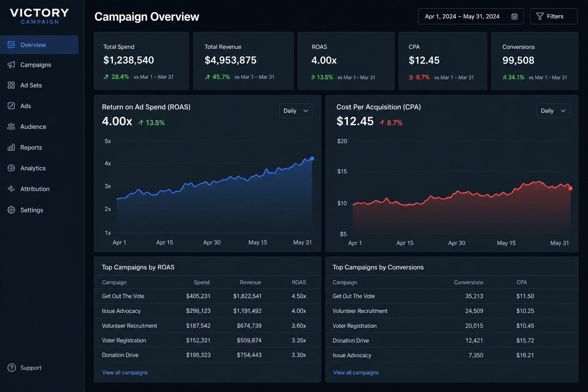This screenshot has height=392, width=588.
Task: Click the Attribution sidebar icon
Action: [x=11, y=189]
